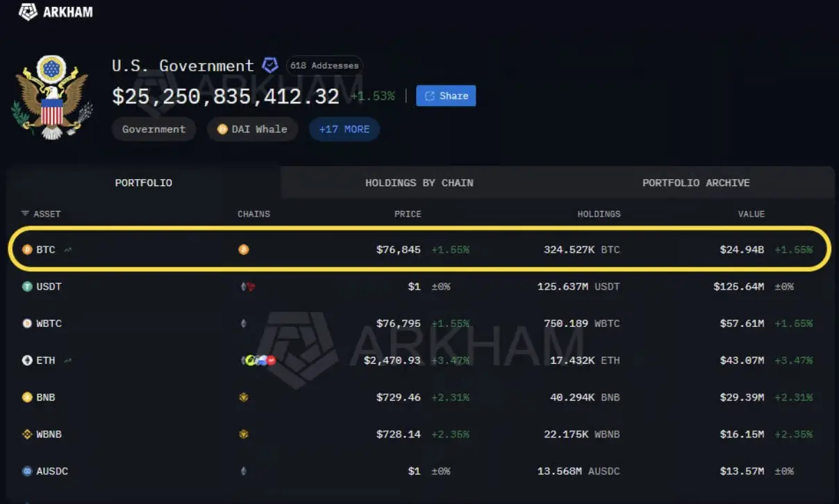Click the +1.53% portfolio change figure
839x504 pixels.
(x=373, y=96)
